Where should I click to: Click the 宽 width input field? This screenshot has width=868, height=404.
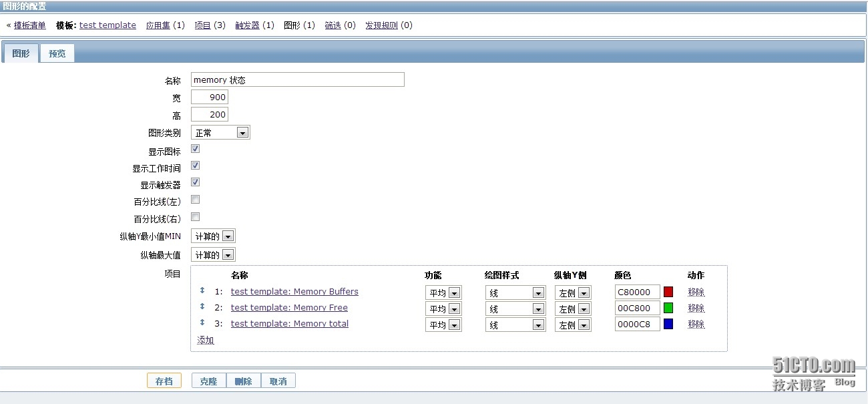(210, 97)
